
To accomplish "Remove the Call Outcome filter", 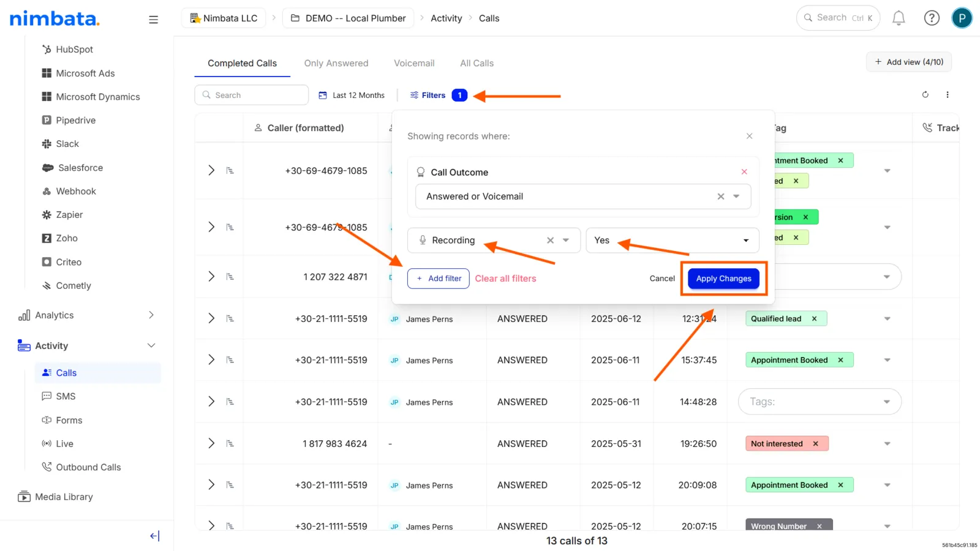I will click(744, 172).
